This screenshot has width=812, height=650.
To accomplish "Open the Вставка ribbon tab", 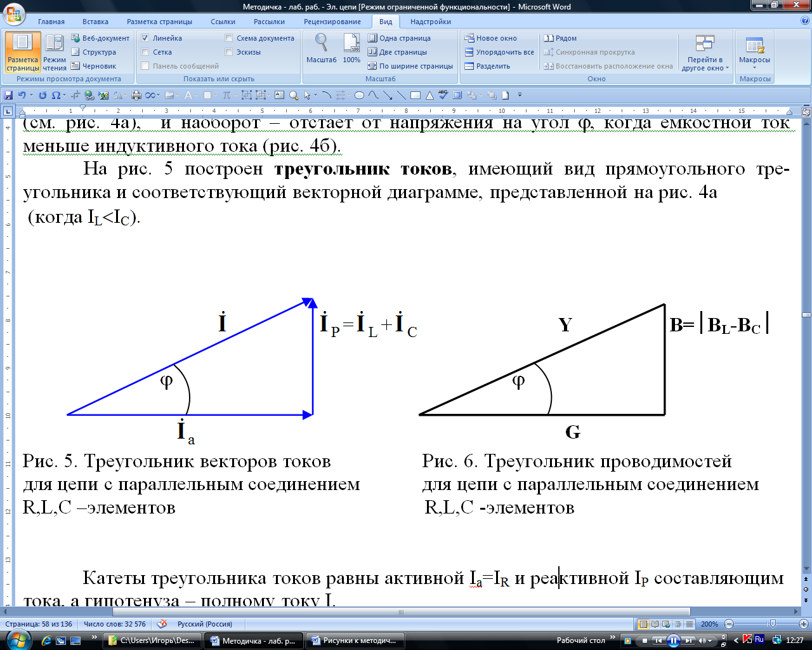I will pos(95,22).
